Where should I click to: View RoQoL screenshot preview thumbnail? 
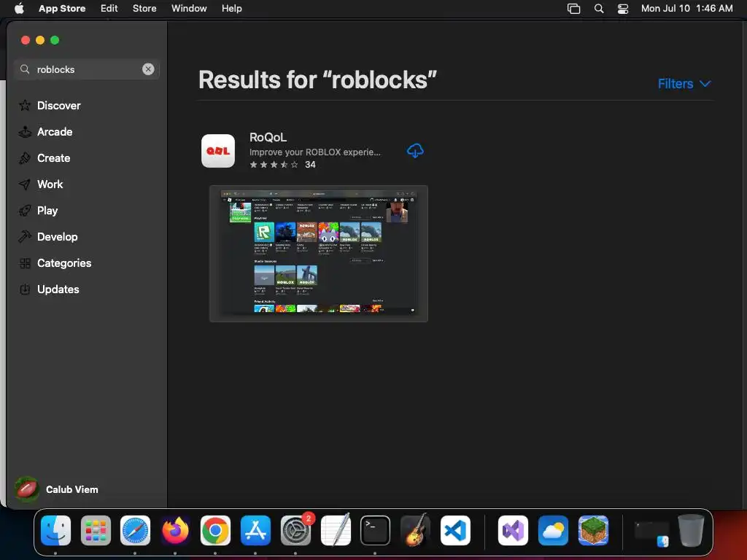tap(319, 253)
